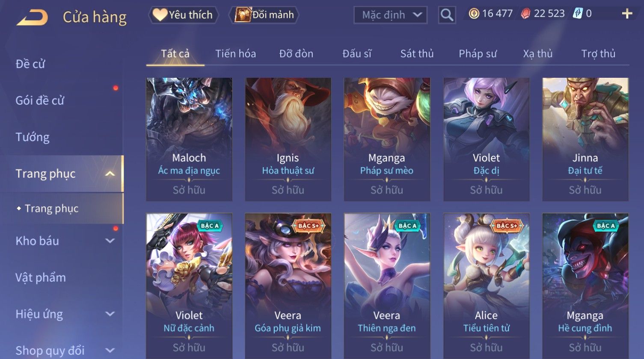644x359 pixels.
Task: Click the gold coin balance icon
Action: [474, 14]
